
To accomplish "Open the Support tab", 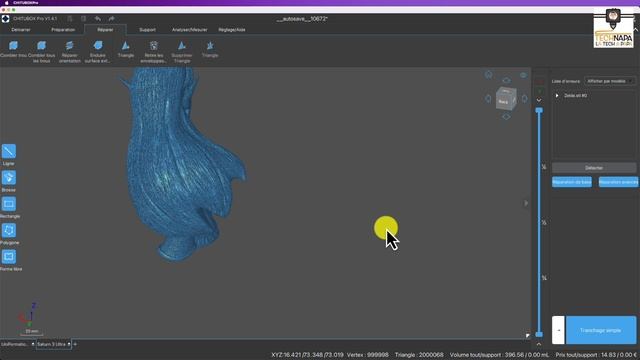I will click(147, 30).
